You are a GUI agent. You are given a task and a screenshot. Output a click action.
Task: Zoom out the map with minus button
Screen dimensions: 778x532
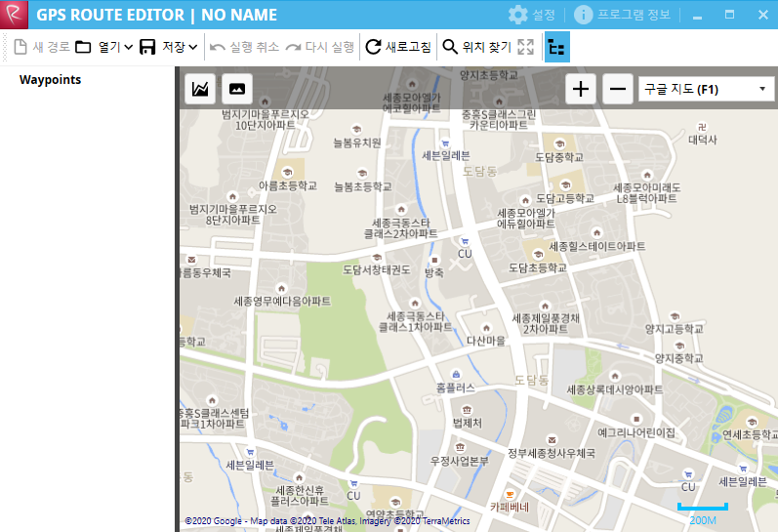(x=618, y=89)
